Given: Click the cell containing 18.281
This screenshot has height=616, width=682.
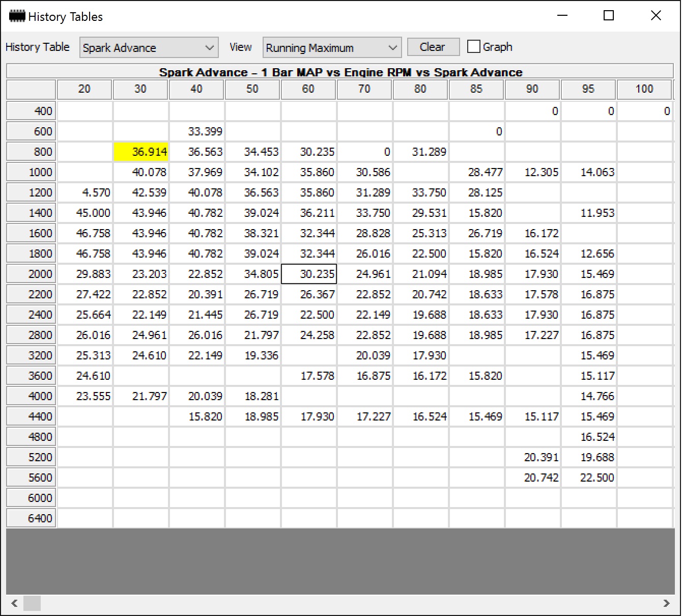Looking at the screenshot, I should [253, 396].
